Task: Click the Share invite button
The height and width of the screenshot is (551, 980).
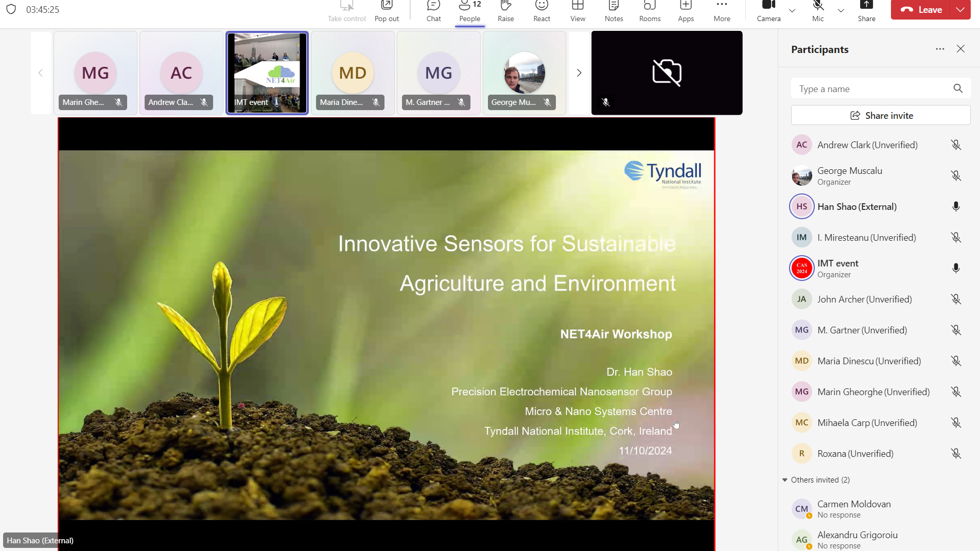Action: pyautogui.click(x=881, y=116)
